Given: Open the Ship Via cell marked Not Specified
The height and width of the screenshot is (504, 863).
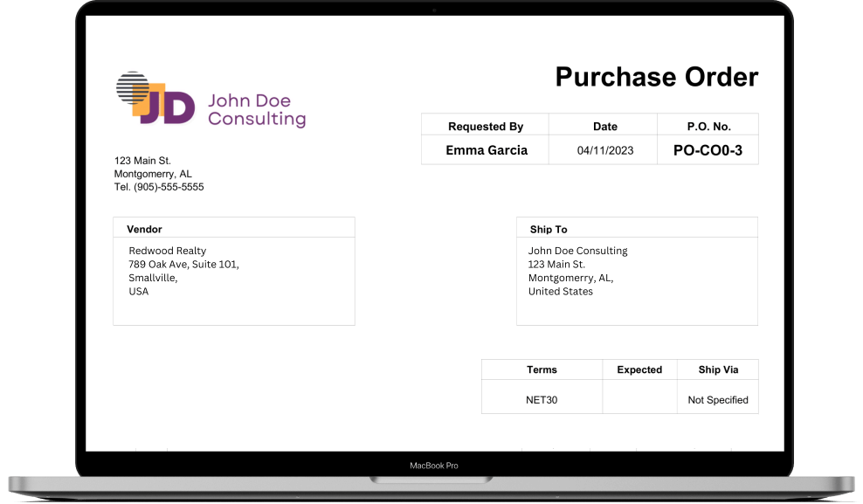Looking at the screenshot, I should click(x=718, y=400).
